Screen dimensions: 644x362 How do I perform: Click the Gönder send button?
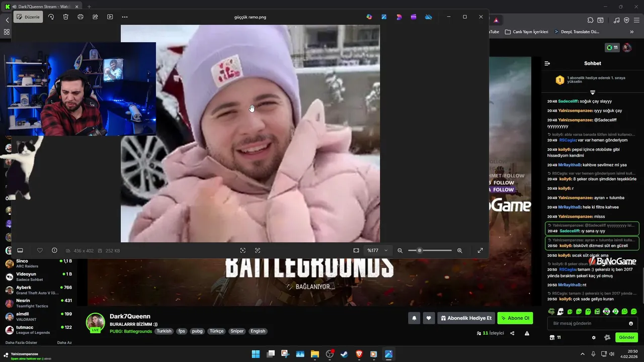pyautogui.click(x=626, y=337)
